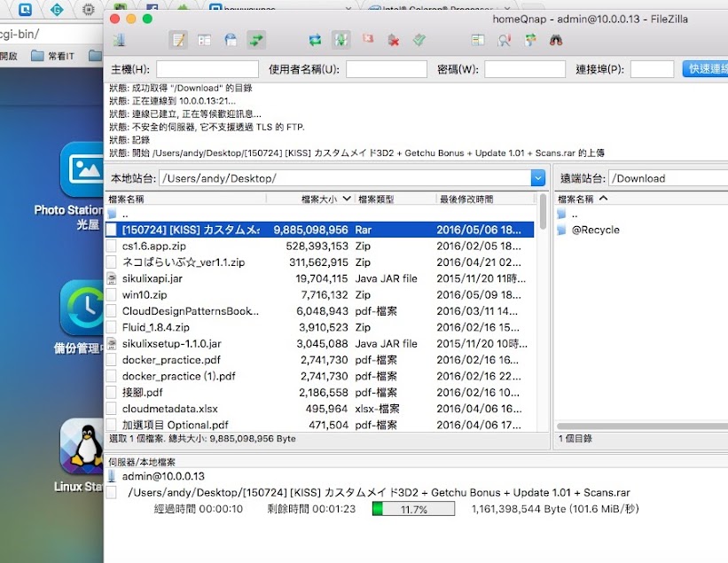Click the 伺服器/本地檔案 queue column header

click(142, 462)
